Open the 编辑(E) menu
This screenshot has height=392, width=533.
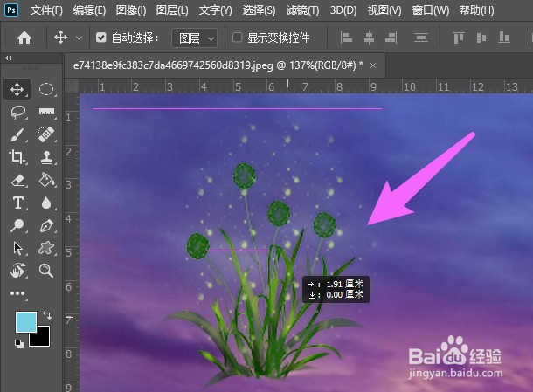pyautogui.click(x=89, y=10)
